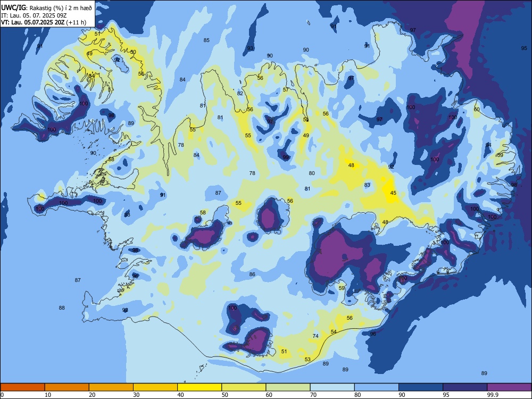Click the '50' humidity value in the Westfjords
532x399 pixels.
coord(133,52)
